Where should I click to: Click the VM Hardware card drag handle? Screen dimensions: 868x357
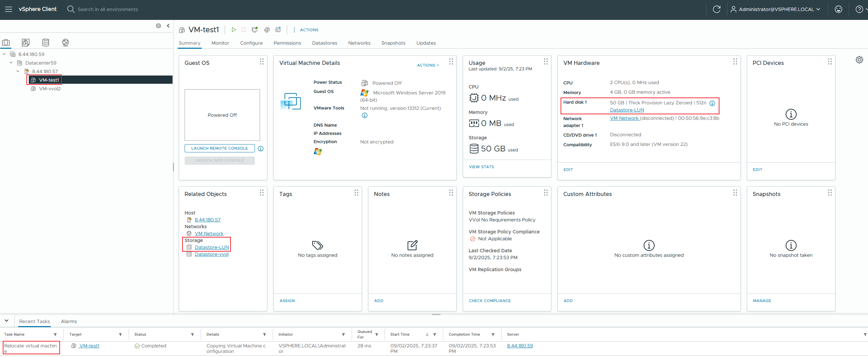pos(735,61)
